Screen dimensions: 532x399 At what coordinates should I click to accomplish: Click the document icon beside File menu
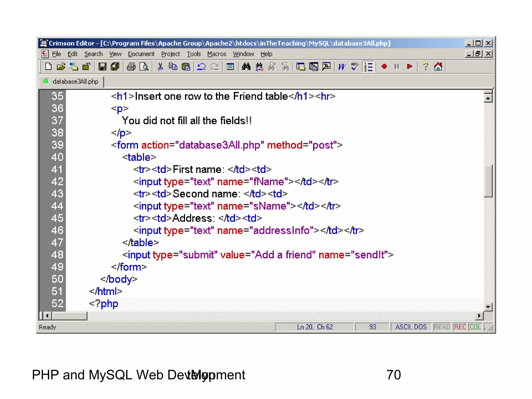coord(45,54)
